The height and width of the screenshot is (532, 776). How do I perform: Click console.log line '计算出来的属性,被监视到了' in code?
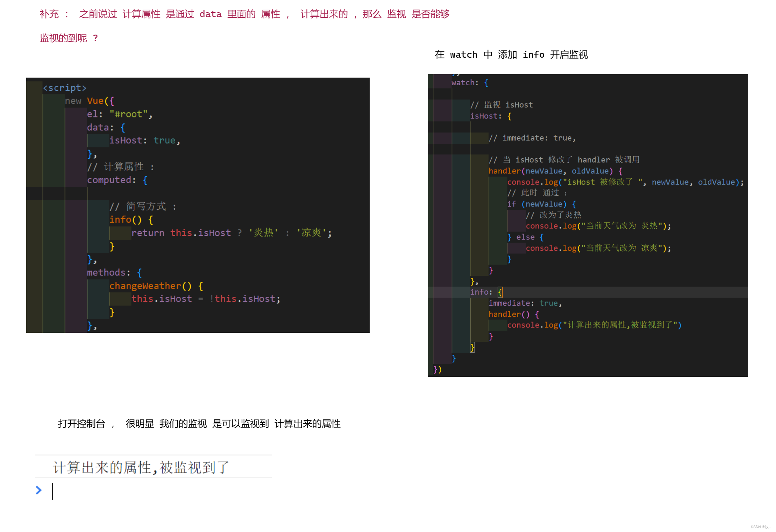(x=595, y=325)
